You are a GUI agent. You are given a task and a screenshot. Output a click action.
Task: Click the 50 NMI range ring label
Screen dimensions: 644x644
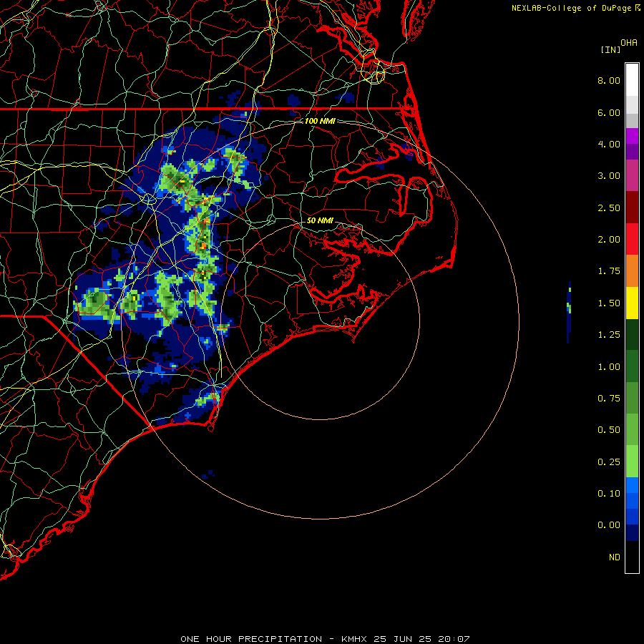coord(320,220)
